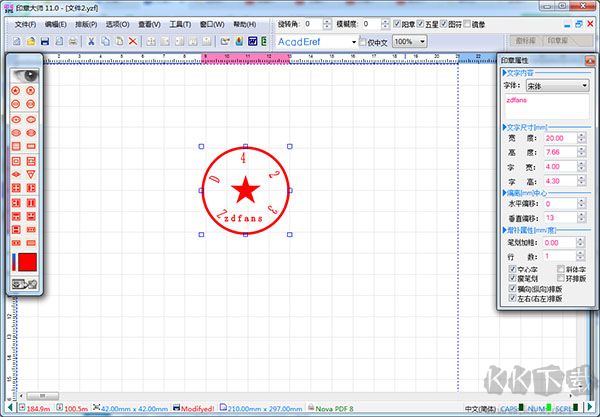Click the 宽度 value field showing 20.00
The height and width of the screenshot is (417, 600).
click(556, 138)
